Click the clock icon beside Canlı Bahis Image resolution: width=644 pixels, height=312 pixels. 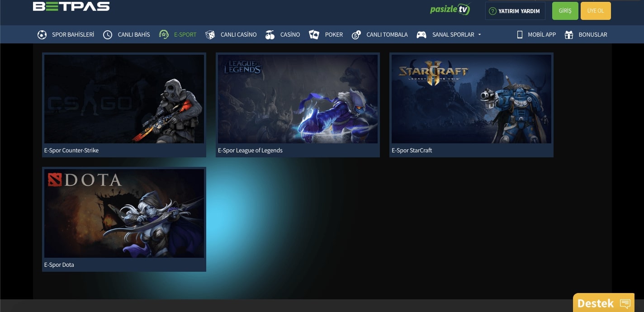[108, 35]
